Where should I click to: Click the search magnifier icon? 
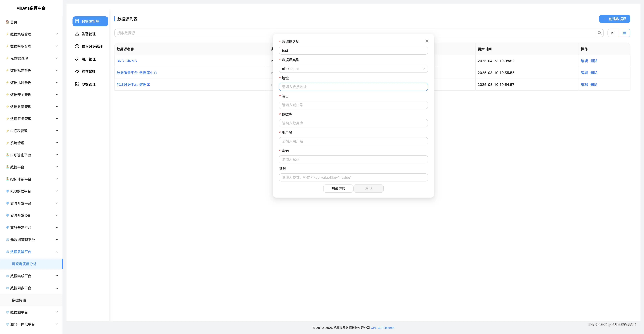click(x=599, y=33)
